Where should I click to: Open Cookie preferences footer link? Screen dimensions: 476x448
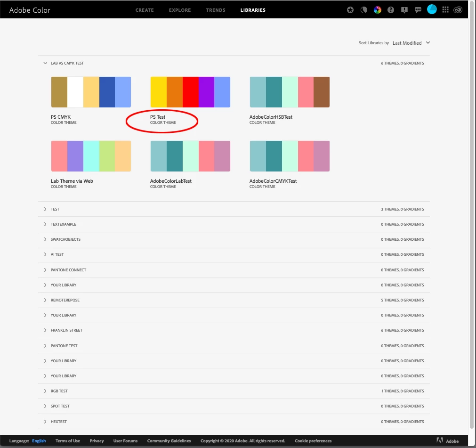click(313, 441)
